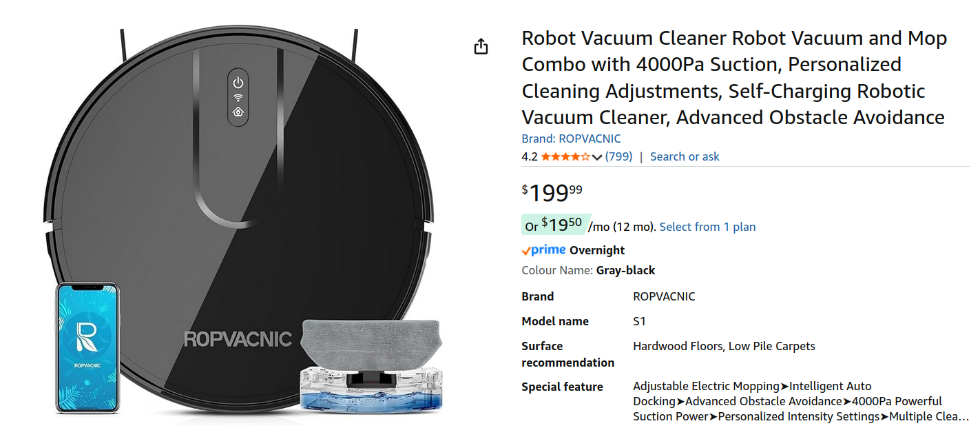Click the R app logo on the phone screen
The height and width of the screenshot is (428, 980).
tap(87, 334)
